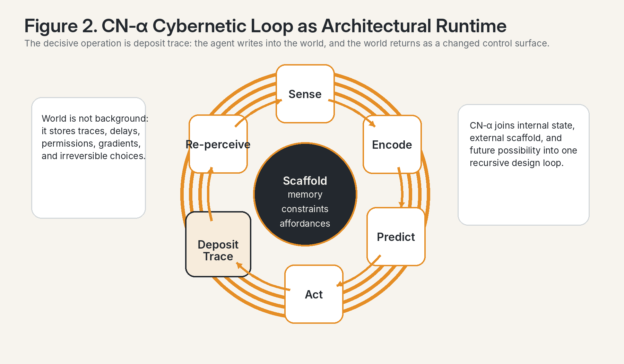The width and height of the screenshot is (624, 364).
Task: Select the arrowhead pointing up into Re-perceive
Action: 210,170
